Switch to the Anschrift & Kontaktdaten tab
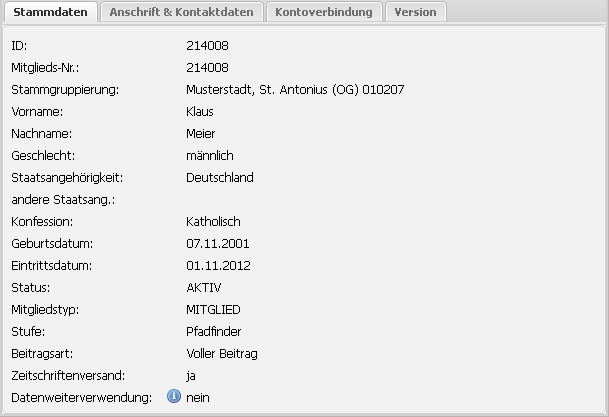The width and height of the screenshot is (609, 417). (182, 12)
